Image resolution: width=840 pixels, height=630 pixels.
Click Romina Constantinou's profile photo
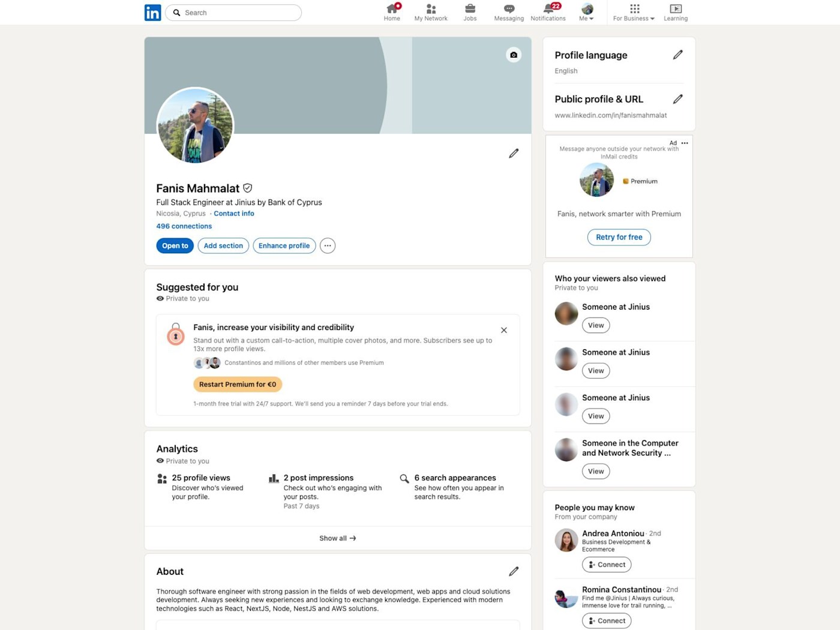click(566, 596)
